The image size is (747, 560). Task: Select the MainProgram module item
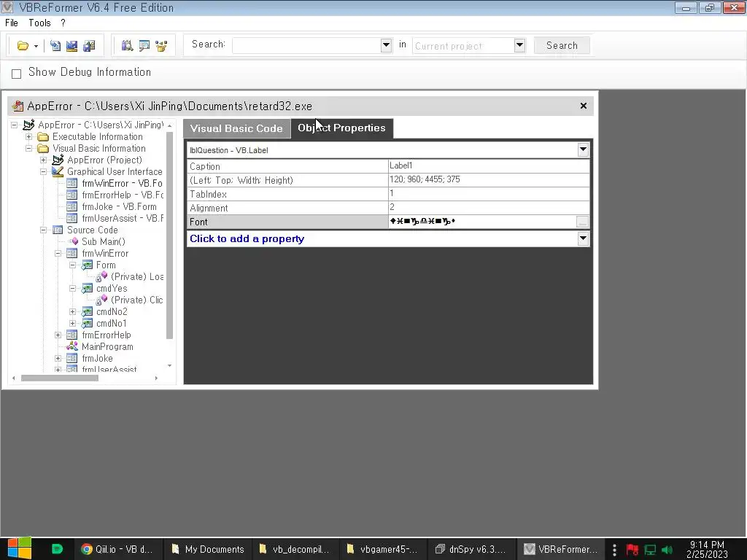[x=107, y=346]
